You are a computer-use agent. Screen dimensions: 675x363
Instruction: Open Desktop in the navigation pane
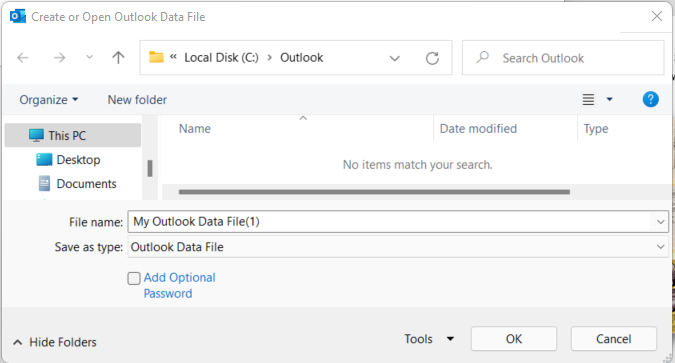click(x=78, y=160)
